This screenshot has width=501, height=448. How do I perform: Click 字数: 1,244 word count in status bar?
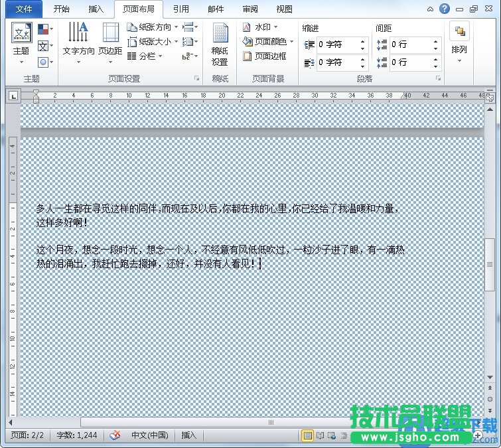[77, 435]
